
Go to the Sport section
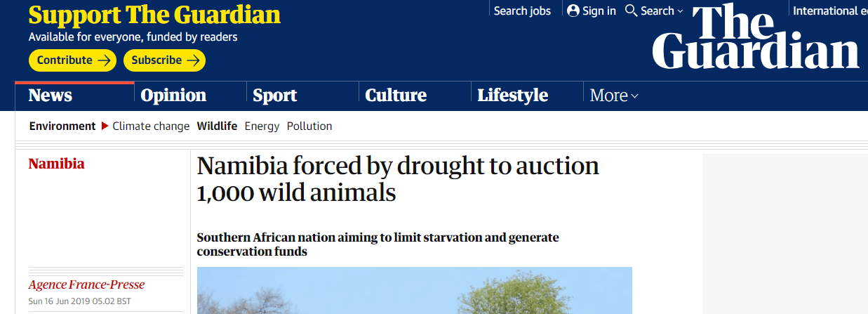(x=275, y=96)
